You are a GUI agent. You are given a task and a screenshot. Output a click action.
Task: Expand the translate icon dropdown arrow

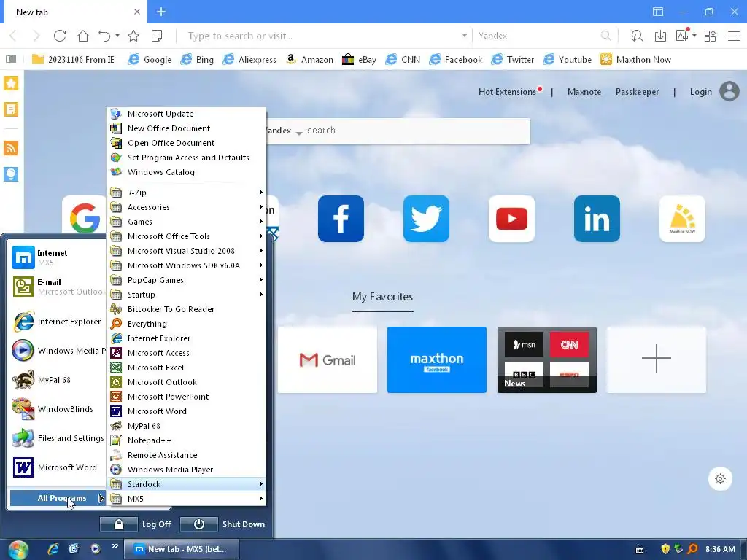(x=694, y=36)
